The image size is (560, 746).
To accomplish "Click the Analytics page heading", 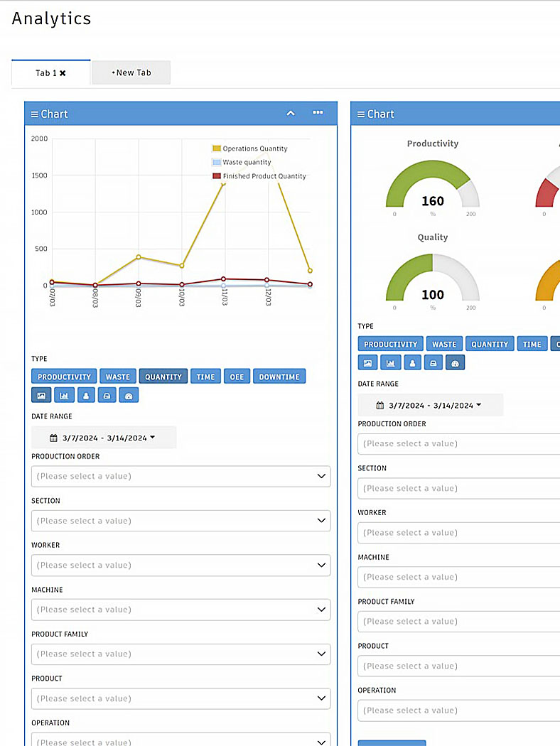I will point(51,18).
